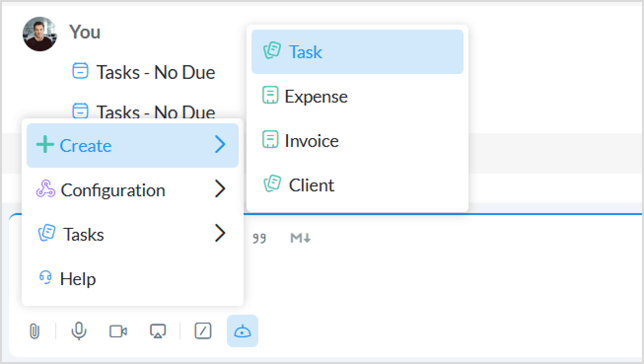Click the attachment paperclip icon
The image size is (644, 364).
tap(34, 331)
